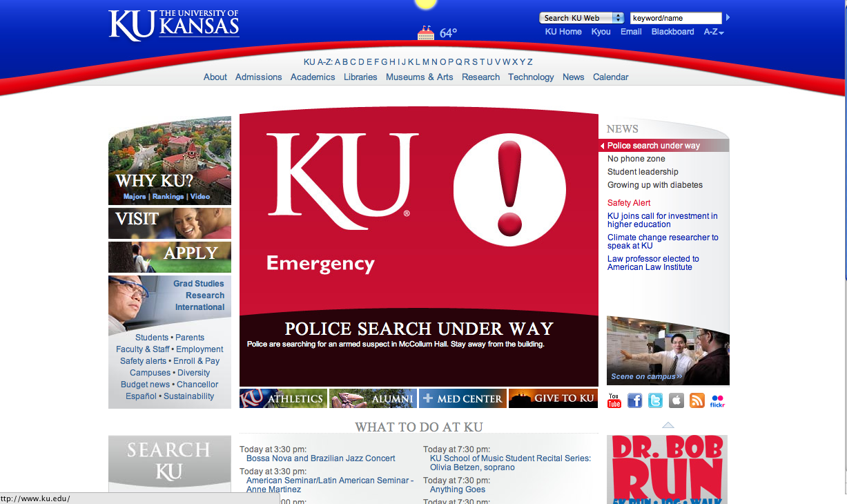847x504 pixels.
Task: Select letter M in KU A-Z index
Action: tap(426, 62)
